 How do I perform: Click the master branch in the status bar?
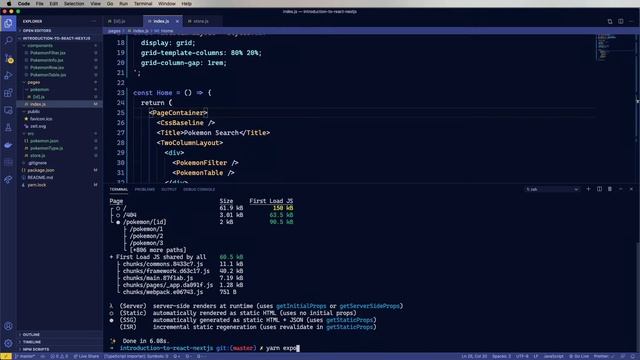(x=25, y=356)
